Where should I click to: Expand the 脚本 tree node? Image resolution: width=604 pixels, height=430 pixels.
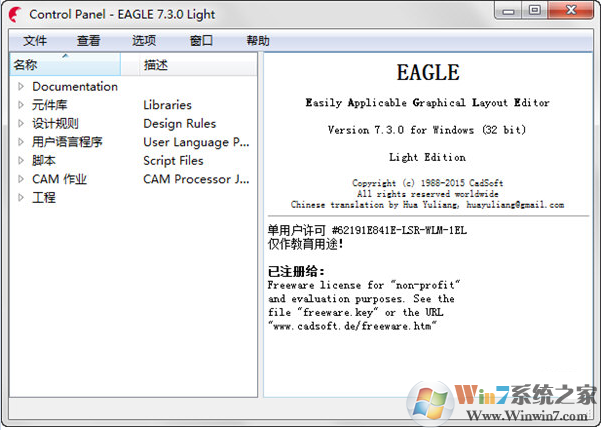point(21,160)
